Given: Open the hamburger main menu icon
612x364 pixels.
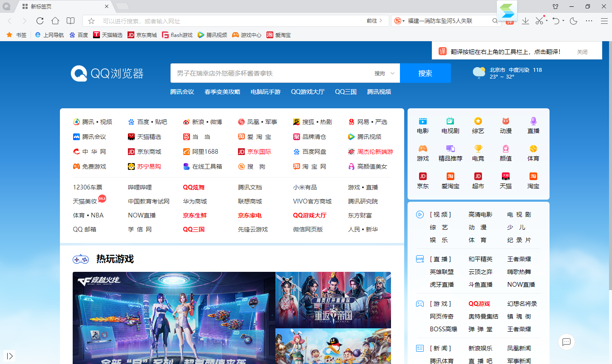Looking at the screenshot, I should [x=604, y=21].
